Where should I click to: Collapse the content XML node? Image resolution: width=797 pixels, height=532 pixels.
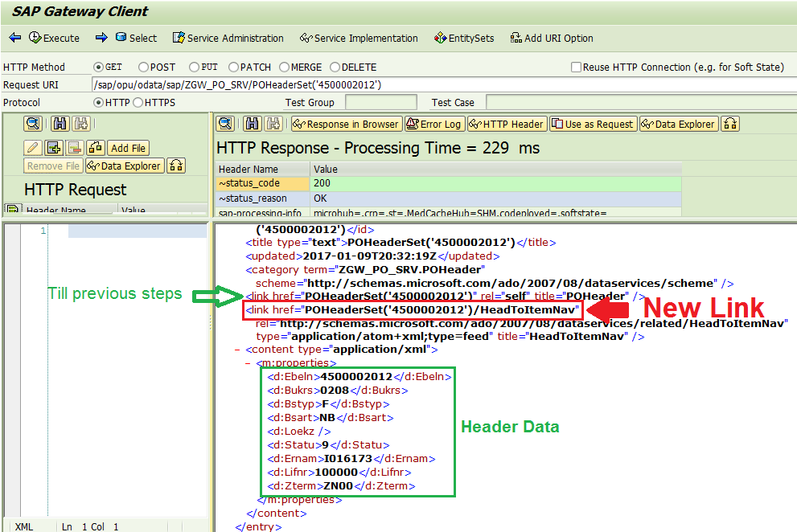tap(238, 350)
